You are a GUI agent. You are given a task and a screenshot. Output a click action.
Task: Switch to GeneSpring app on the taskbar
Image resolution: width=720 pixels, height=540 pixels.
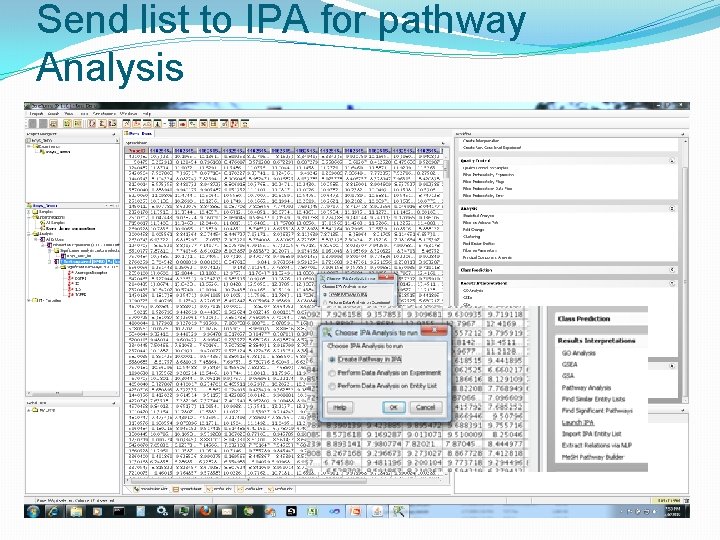point(399,511)
